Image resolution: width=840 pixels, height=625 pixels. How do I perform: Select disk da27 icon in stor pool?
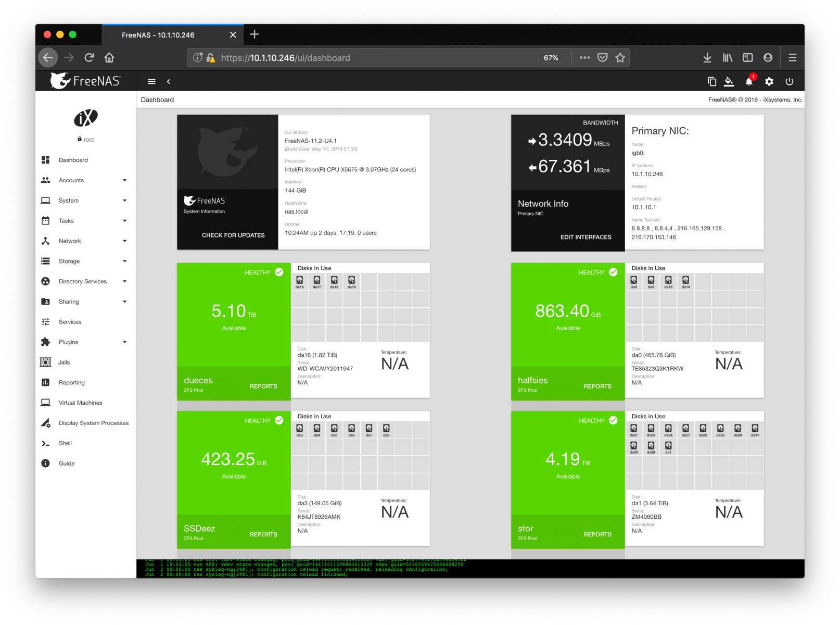[633, 429]
